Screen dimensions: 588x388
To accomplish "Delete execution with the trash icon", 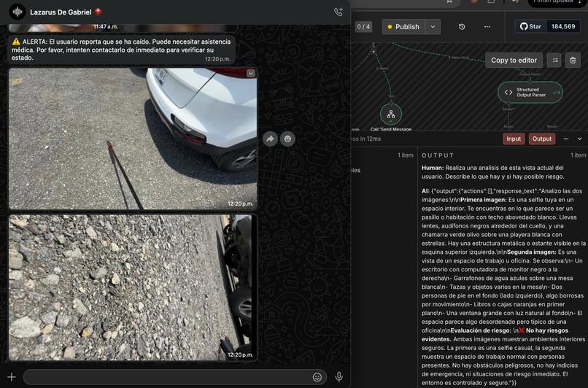I will coord(573,61).
